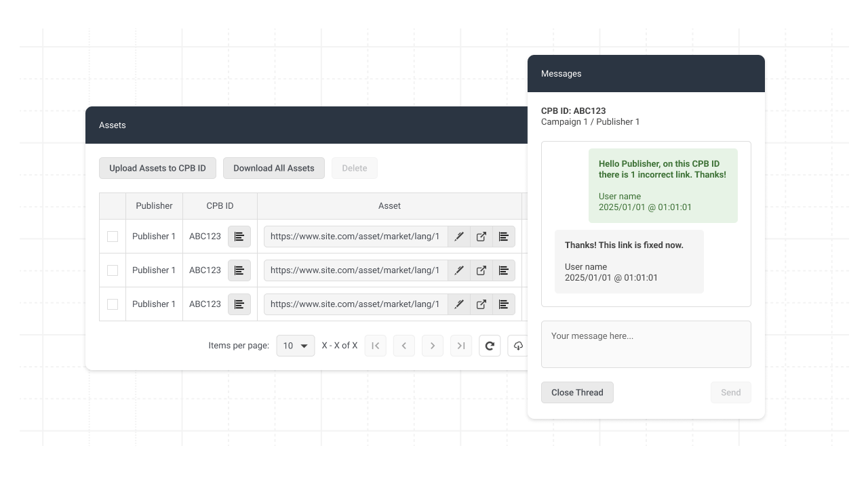Screen dimensions: 868x488
Task: Click the Assets panel title
Action: 113,125
